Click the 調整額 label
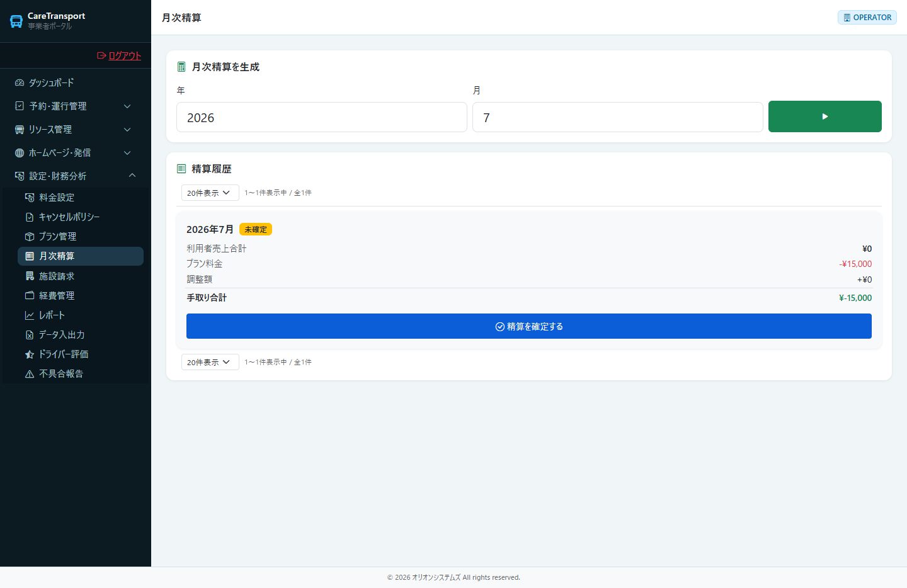Image resolution: width=907 pixels, height=588 pixels. (x=199, y=280)
